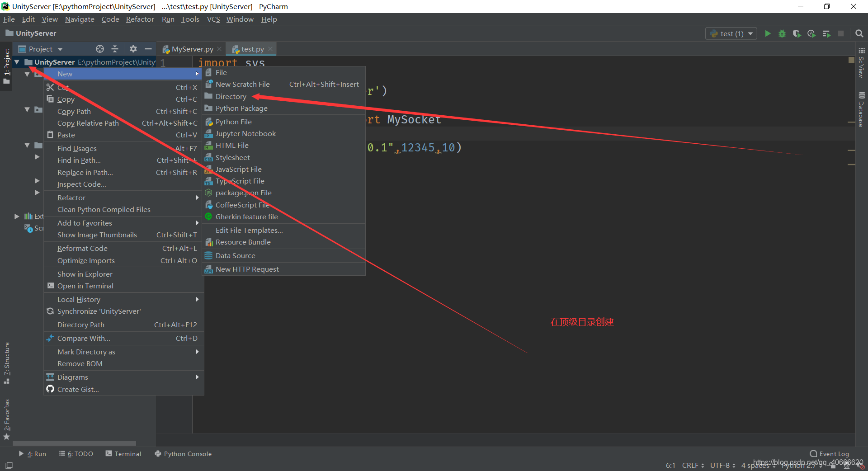Choose Copy Relative Path
Screen dimensions: 868x471
point(123,123)
